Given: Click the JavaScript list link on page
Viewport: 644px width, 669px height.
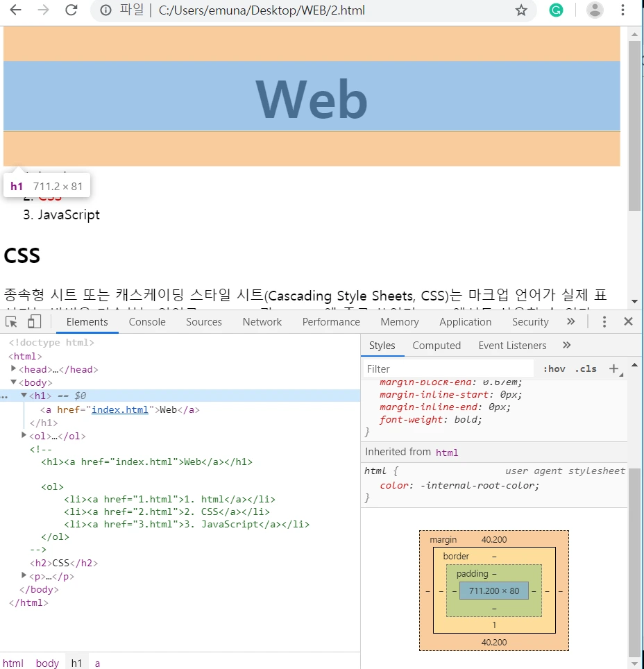Looking at the screenshot, I should pos(68,214).
